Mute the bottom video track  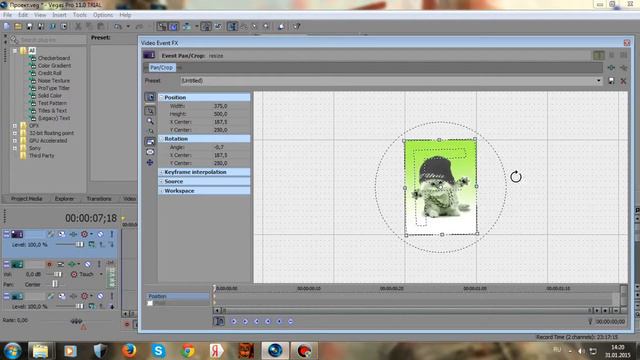(100, 296)
